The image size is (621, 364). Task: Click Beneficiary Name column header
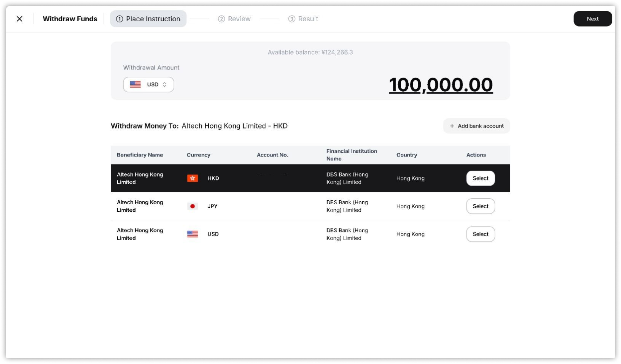(x=140, y=155)
